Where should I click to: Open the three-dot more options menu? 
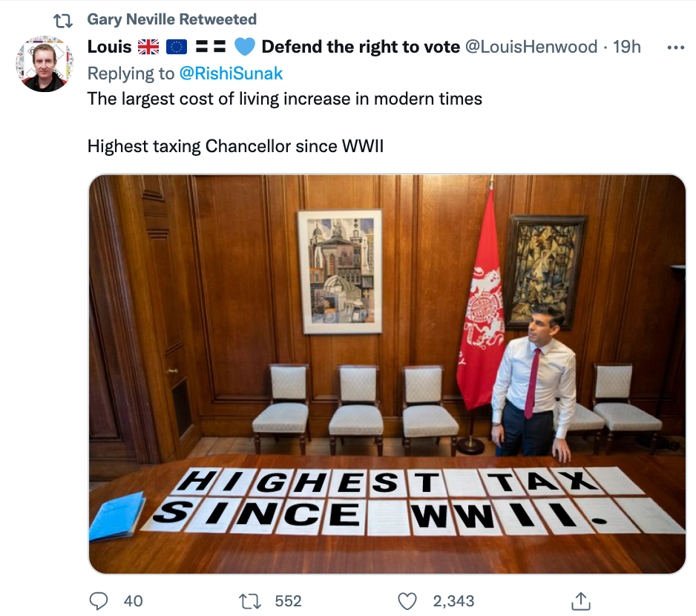click(675, 47)
